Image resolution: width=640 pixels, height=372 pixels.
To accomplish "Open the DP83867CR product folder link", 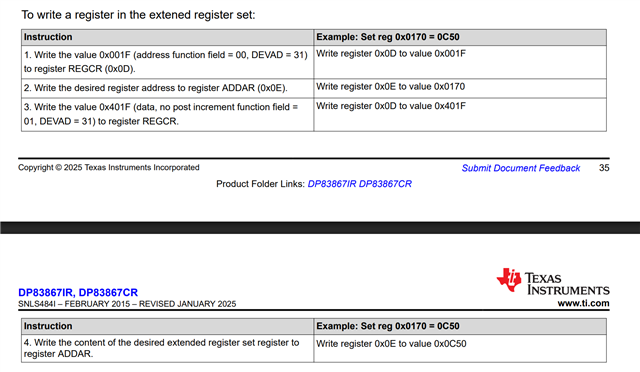I will pos(385,184).
